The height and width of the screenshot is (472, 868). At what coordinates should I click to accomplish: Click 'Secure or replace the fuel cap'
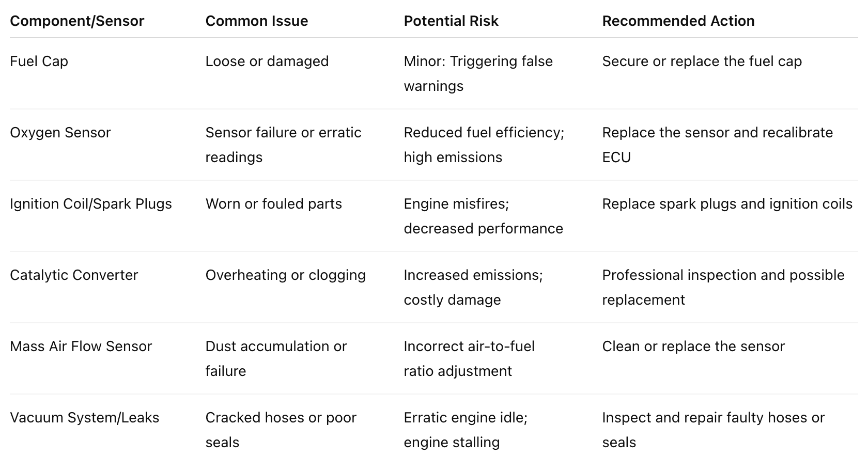702,61
